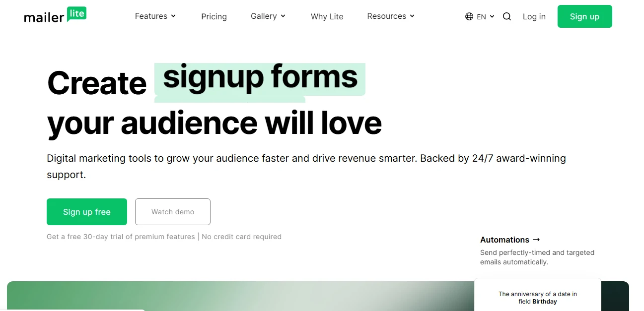
Task: Click the "Create" headline word
Action: click(97, 83)
